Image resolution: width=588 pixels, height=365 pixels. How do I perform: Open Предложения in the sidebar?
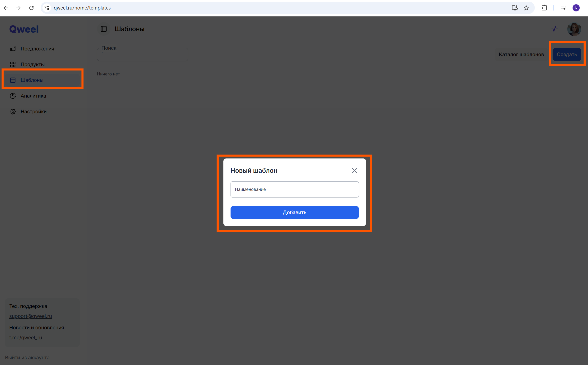[x=37, y=49]
